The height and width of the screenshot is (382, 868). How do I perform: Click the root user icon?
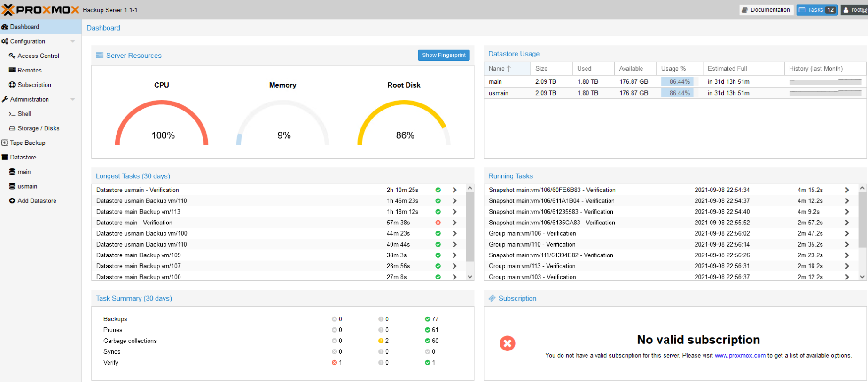coord(846,10)
